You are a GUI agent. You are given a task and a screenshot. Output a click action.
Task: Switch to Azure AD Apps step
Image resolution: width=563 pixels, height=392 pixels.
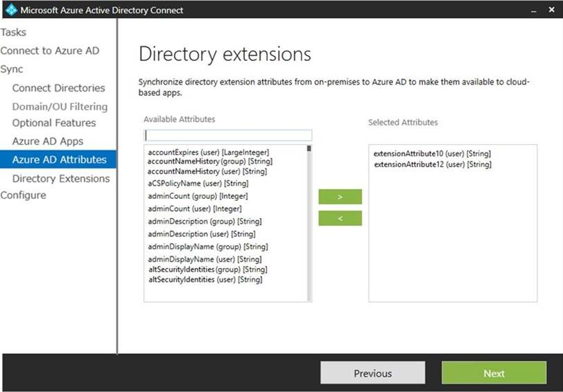[x=47, y=141]
